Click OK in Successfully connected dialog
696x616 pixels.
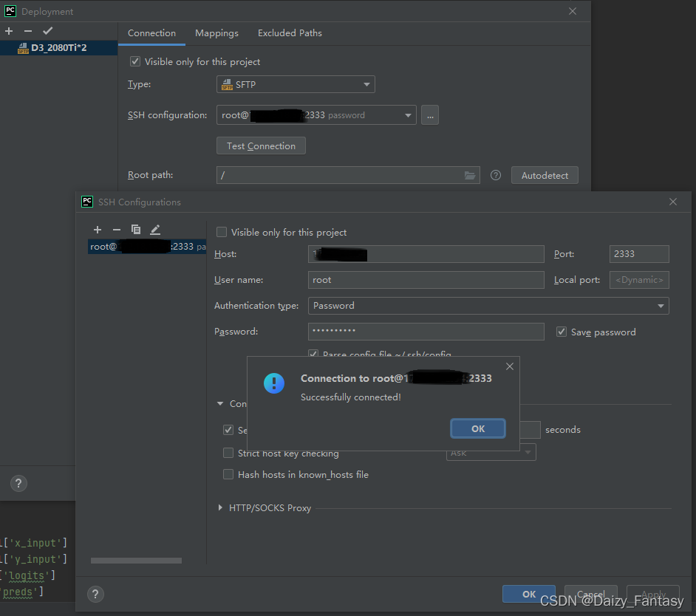click(477, 428)
